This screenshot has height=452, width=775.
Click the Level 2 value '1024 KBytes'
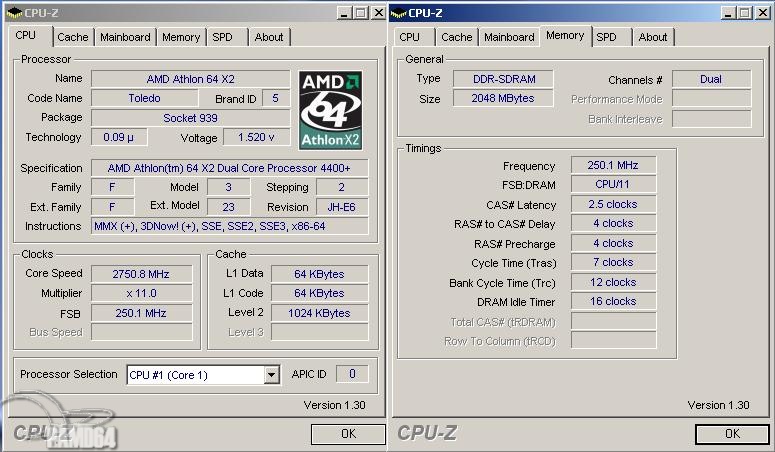click(319, 313)
